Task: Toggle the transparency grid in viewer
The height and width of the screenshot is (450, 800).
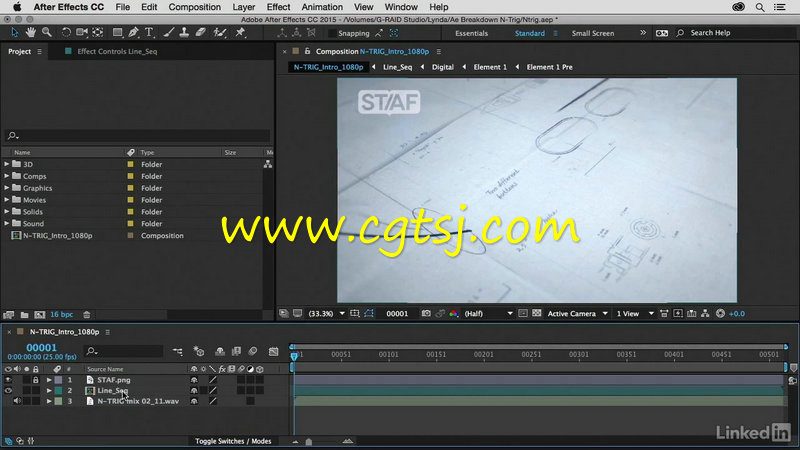Action: (537, 314)
